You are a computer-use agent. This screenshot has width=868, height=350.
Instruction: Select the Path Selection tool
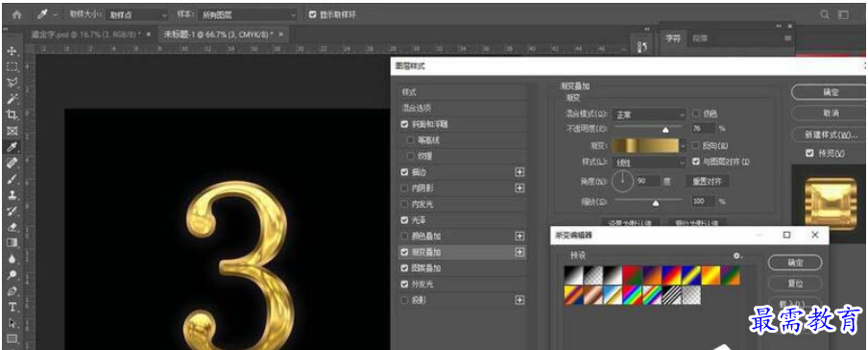click(12, 323)
